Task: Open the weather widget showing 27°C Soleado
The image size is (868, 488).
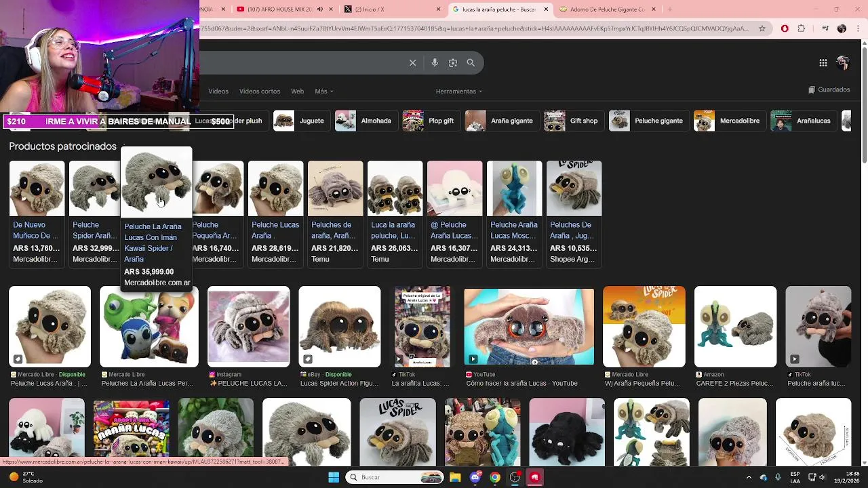Action: (x=26, y=477)
